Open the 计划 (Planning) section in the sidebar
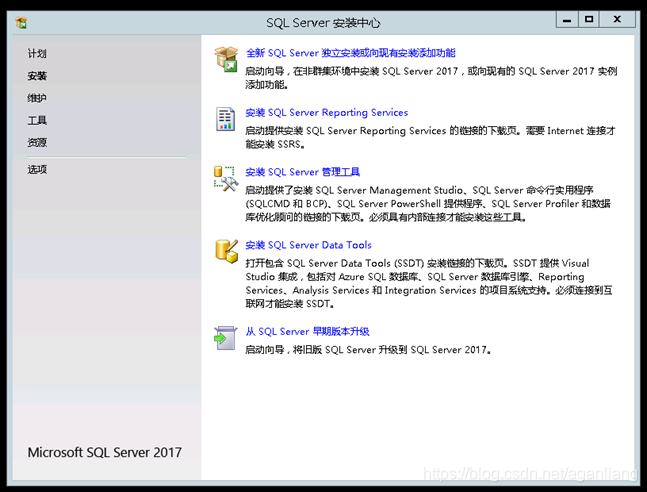647x492 pixels. click(x=37, y=53)
